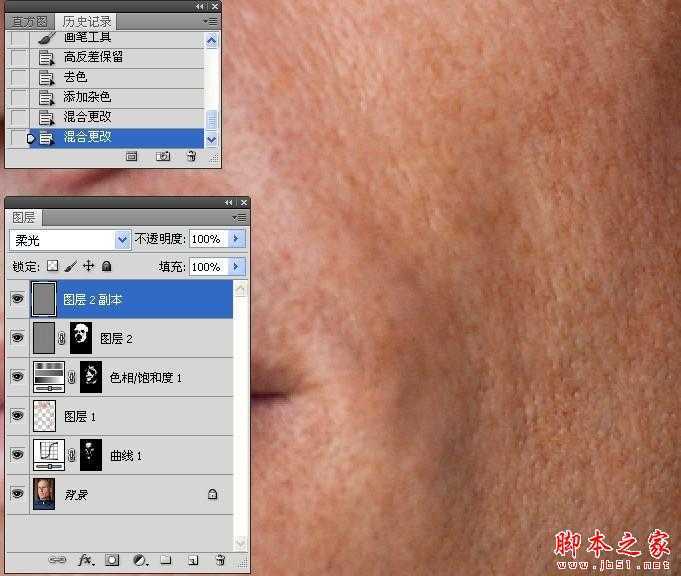Viewport: 681px width, 576px height.
Task: Toggle the mask link on 色相/饱和度 1
Action: (72, 377)
